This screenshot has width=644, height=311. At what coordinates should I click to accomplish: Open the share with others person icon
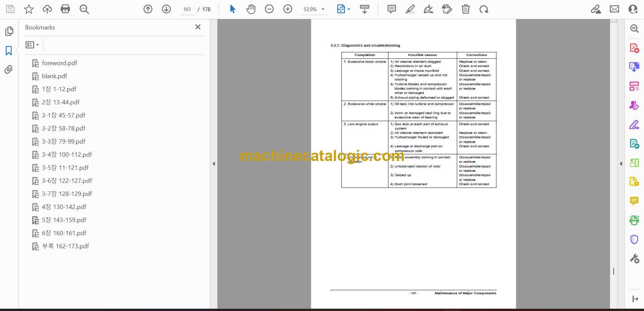click(633, 9)
